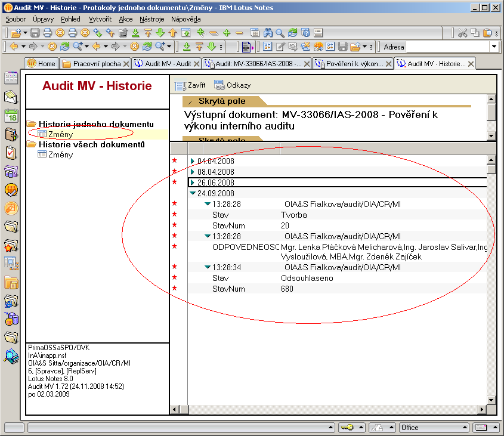Click the orange people-with-checkmark sidebar icon
The width and height of the screenshot is (504, 436).
[x=11, y=190]
